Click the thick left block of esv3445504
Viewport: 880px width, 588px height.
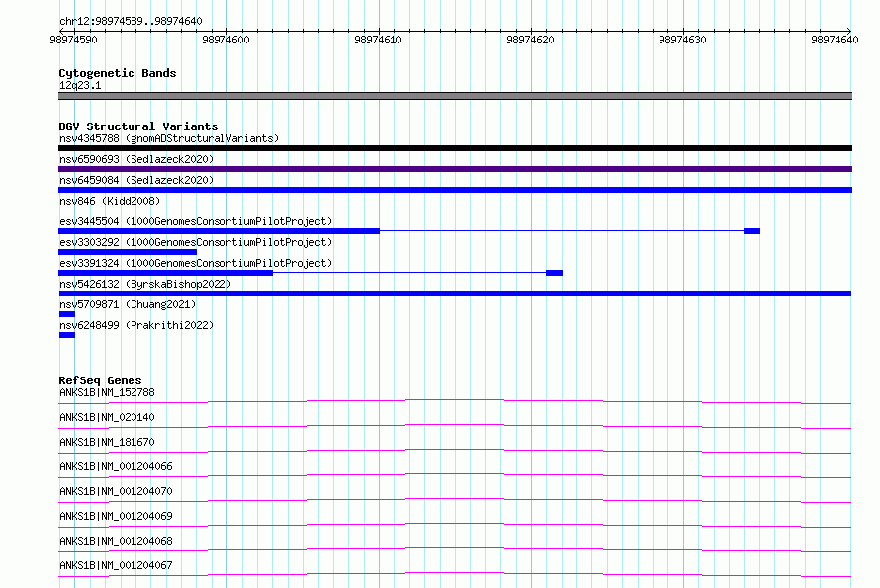coord(219,231)
